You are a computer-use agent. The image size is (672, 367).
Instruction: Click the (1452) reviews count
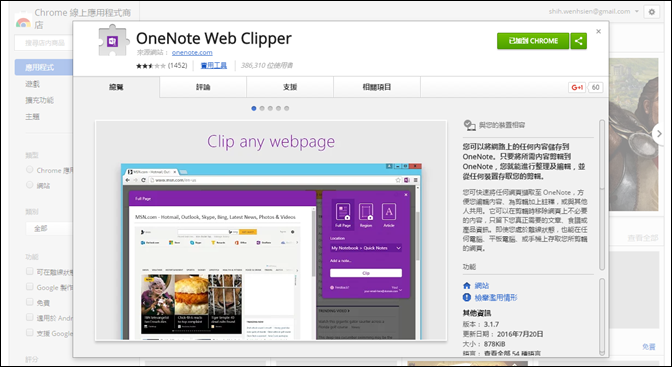tap(177, 66)
